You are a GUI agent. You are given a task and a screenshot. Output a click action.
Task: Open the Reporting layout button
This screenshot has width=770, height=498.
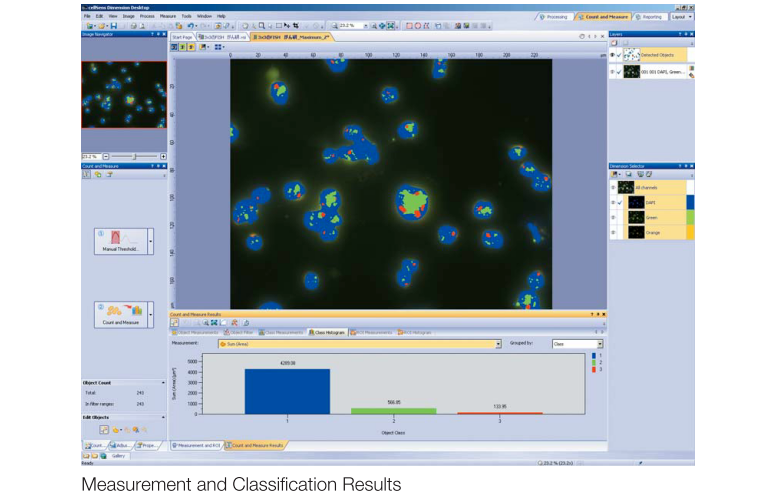(x=650, y=17)
